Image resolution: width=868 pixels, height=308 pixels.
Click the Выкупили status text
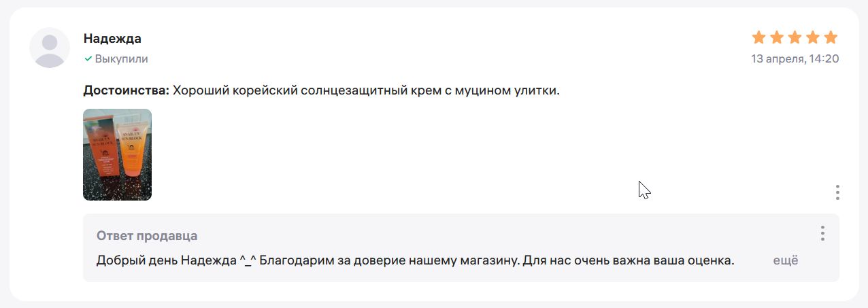tap(122, 59)
